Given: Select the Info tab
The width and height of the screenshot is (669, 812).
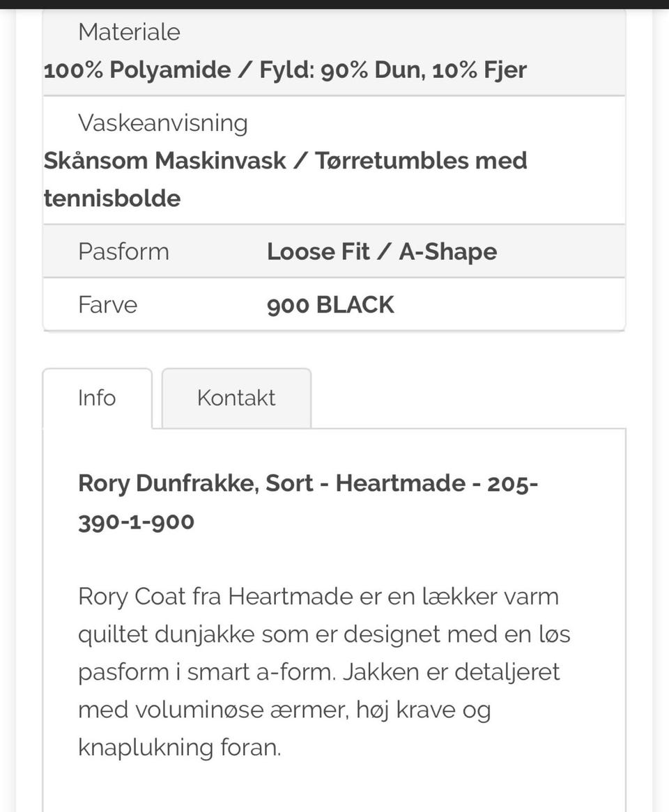Looking at the screenshot, I should (x=97, y=398).
